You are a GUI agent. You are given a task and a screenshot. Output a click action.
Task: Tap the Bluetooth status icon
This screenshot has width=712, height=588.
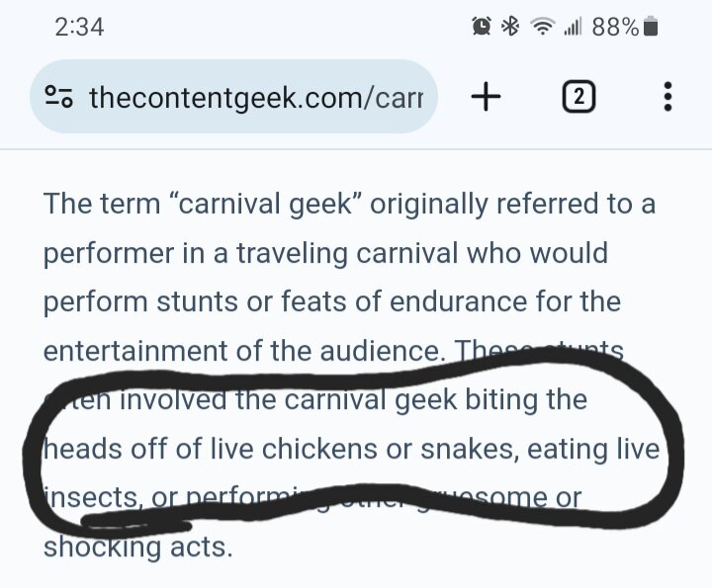(x=510, y=27)
